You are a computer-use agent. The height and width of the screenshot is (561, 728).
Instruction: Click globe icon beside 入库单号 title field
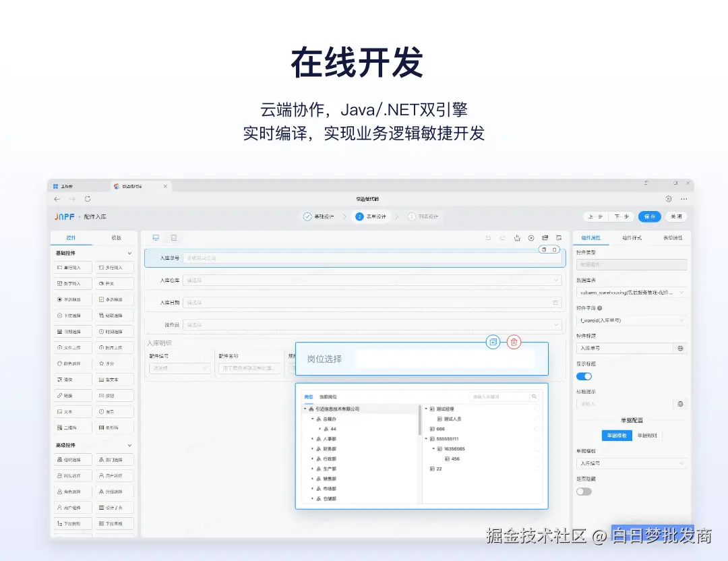pos(680,349)
